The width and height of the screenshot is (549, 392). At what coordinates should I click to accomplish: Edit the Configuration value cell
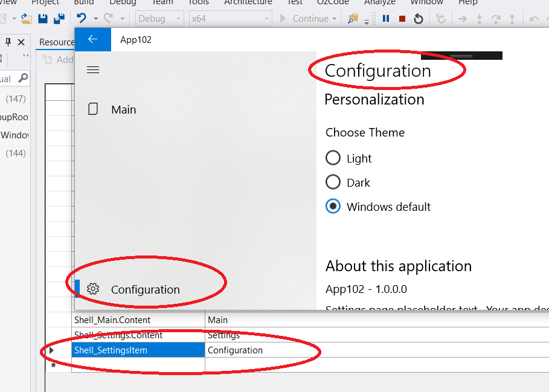coord(377,350)
